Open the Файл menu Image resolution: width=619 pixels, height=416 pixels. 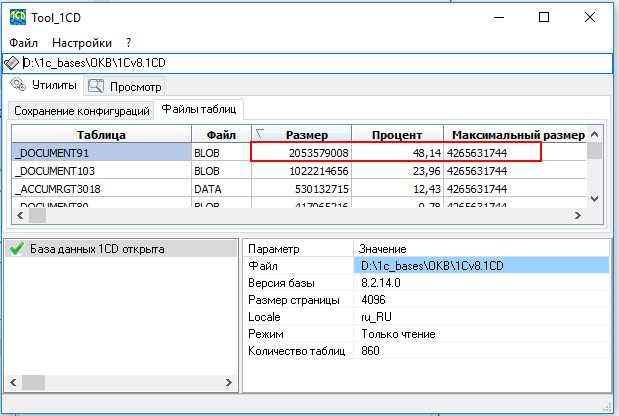(23, 43)
